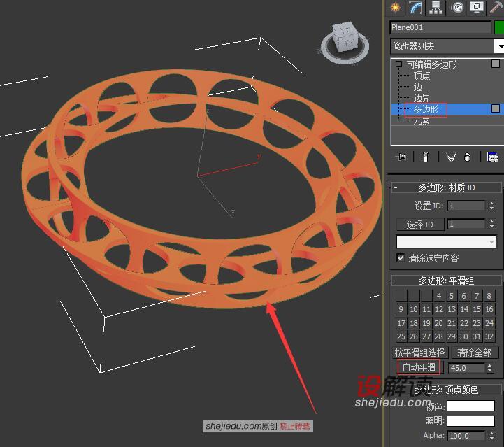Open the 修改器列表 dropdown
Viewport: 504px width, 447px height.
point(499,47)
